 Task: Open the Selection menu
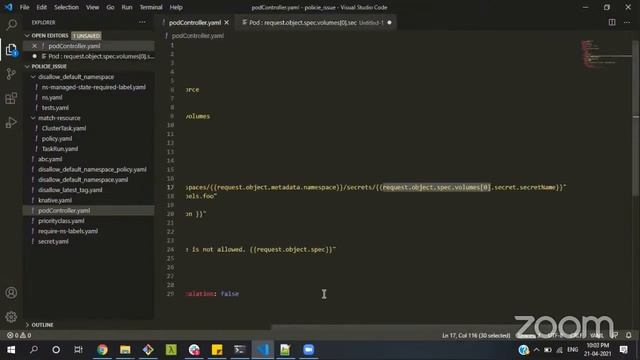(x=67, y=7)
